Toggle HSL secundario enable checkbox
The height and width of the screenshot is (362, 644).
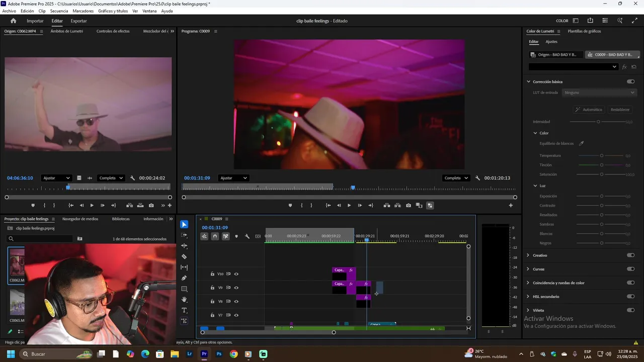(x=631, y=297)
